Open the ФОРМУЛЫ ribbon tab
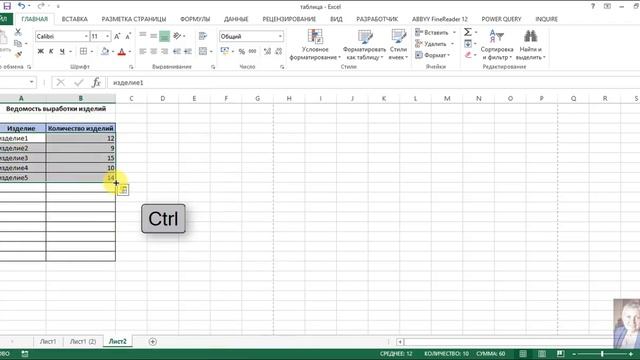 coord(195,19)
